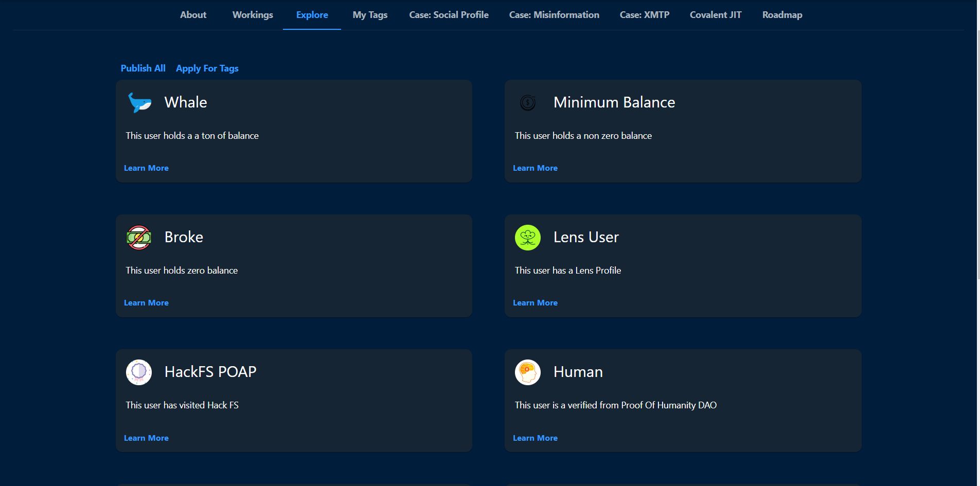
Task: Learn More about Minimum Balance tag
Action: coord(535,168)
